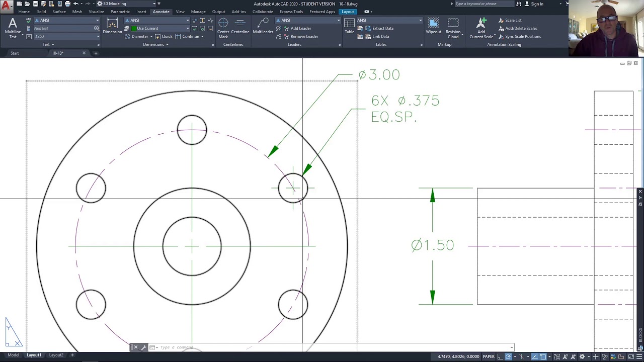Click the Open file folder icon
The width and height of the screenshot is (644, 362).
(27, 4)
